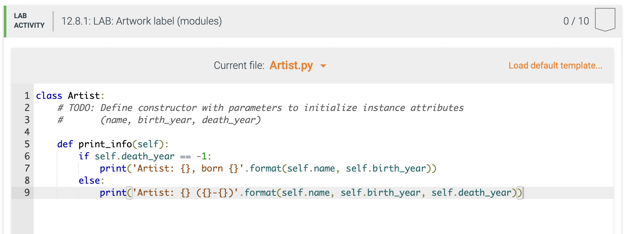
Task: Click Load default template link
Action: point(555,65)
